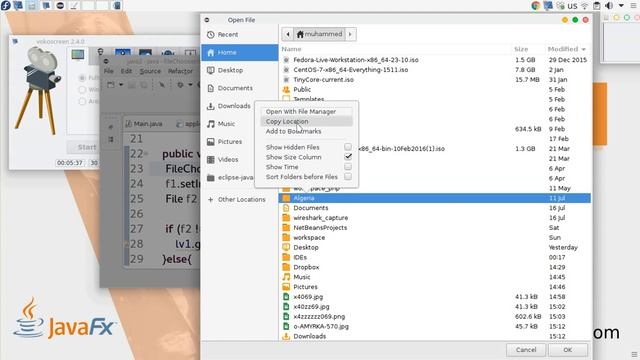Select the Fullscreen radio in vokoscreen
The image size is (640, 360).
click(x=82, y=78)
